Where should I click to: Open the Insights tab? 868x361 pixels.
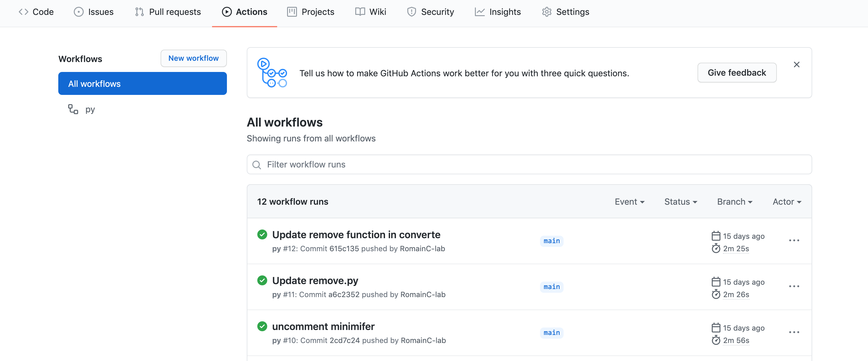(x=498, y=12)
